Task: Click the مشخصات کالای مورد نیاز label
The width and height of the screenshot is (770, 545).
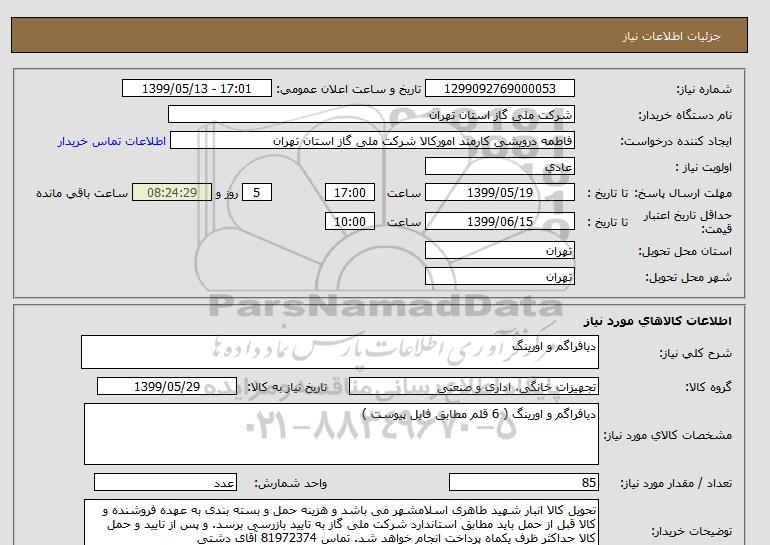Action: click(667, 435)
